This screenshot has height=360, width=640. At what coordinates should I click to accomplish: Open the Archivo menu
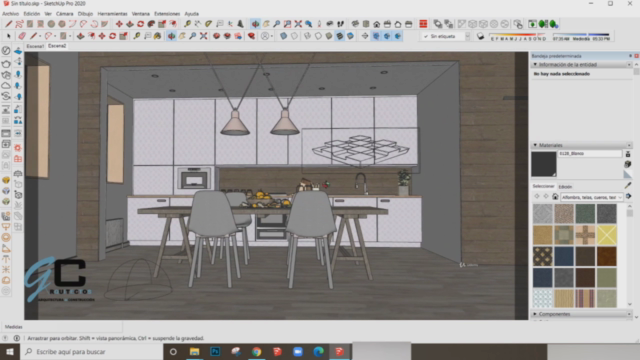pos(11,13)
